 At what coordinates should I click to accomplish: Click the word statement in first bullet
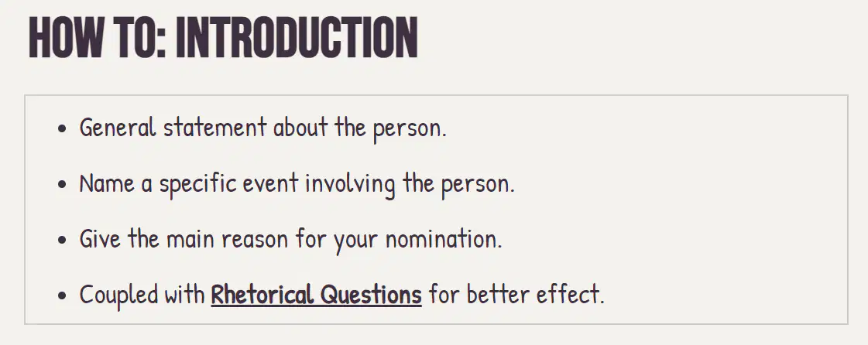click(x=214, y=128)
